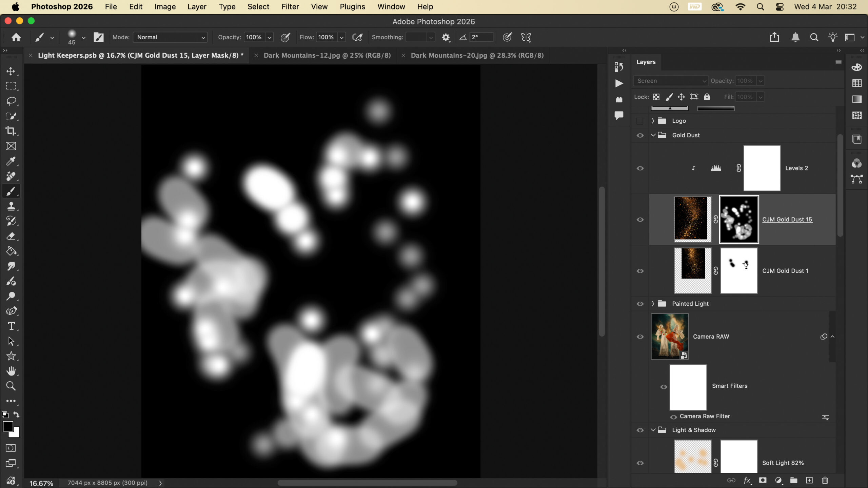The height and width of the screenshot is (488, 868).
Task: Select the Eraser tool
Action: coord(11,236)
